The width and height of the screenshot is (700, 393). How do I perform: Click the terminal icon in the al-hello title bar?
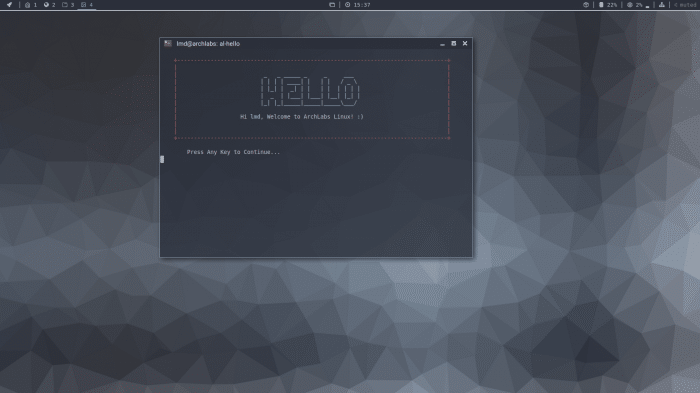pos(168,43)
